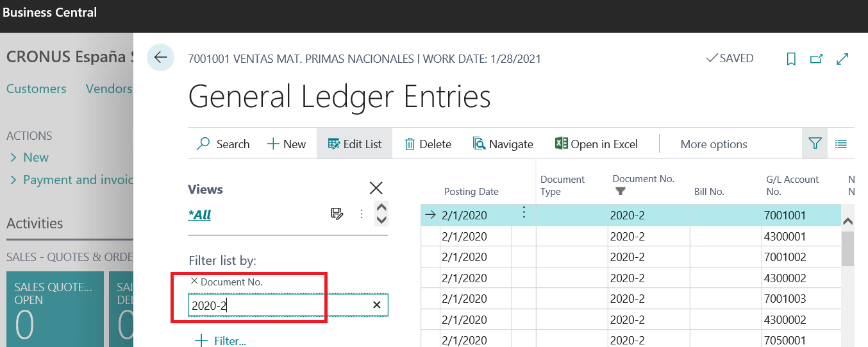Image resolution: width=868 pixels, height=347 pixels.
Task: Open the Sales Quotes Open tile
Action: tap(54, 309)
